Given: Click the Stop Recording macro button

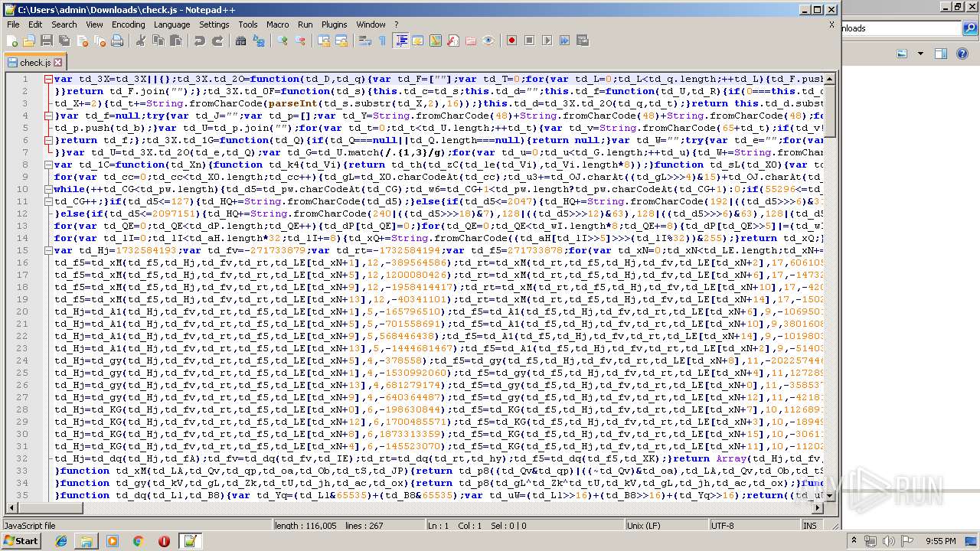Looking at the screenshot, I should click(529, 41).
